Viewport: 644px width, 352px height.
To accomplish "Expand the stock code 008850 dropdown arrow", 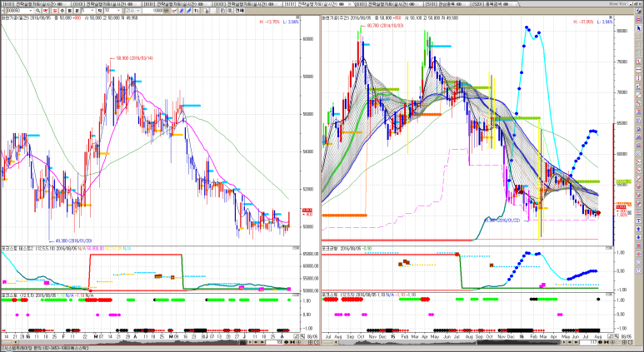I will pyautogui.click(x=30, y=10).
